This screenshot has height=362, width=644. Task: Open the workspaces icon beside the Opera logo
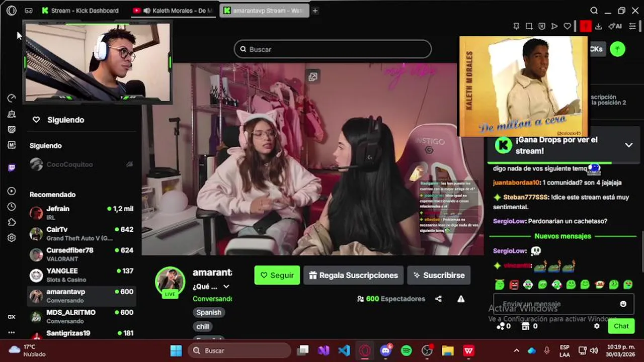(29, 11)
